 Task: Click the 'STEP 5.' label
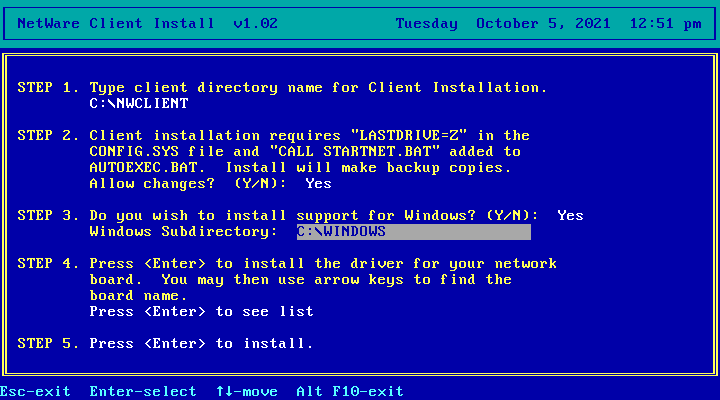[48, 344]
